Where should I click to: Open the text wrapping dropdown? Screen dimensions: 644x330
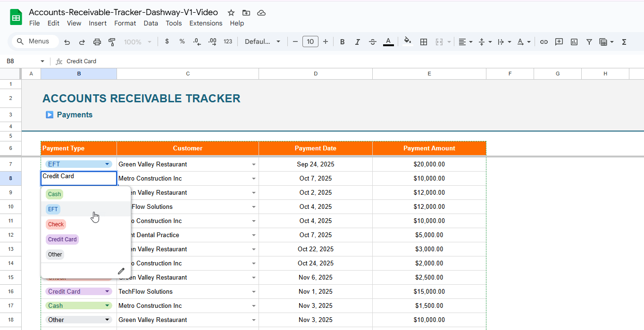coord(504,42)
